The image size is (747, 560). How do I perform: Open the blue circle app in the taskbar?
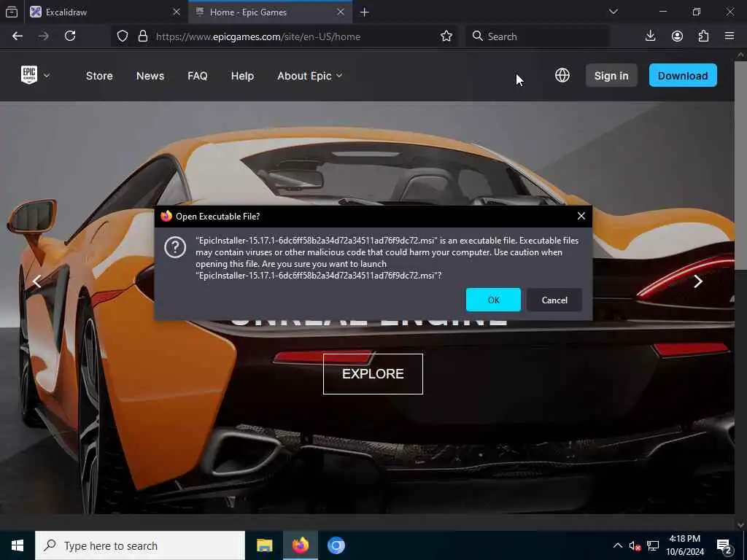click(336, 545)
